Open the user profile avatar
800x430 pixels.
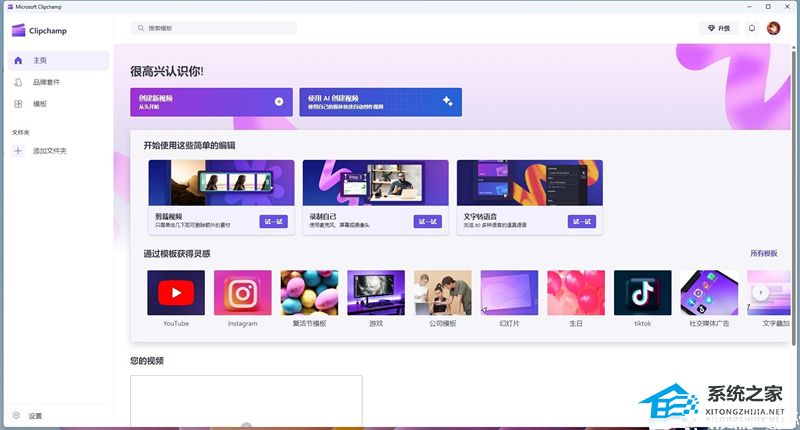(773, 28)
